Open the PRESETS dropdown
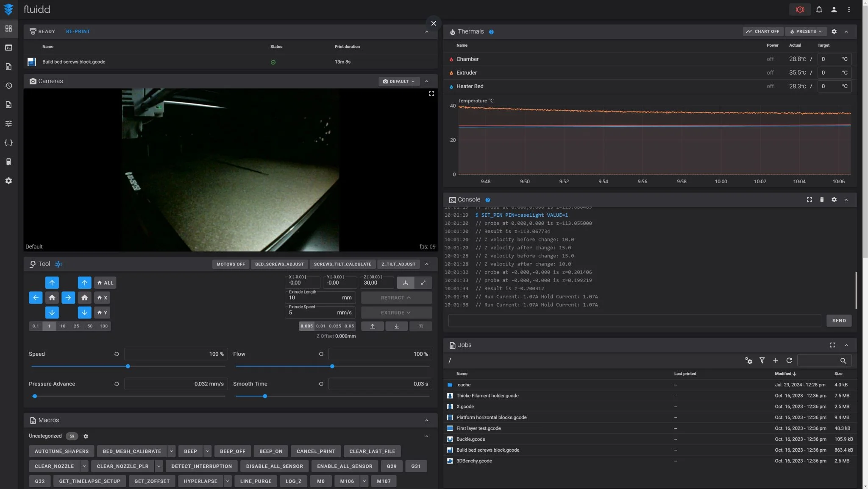The width and height of the screenshot is (868, 489). (x=806, y=31)
